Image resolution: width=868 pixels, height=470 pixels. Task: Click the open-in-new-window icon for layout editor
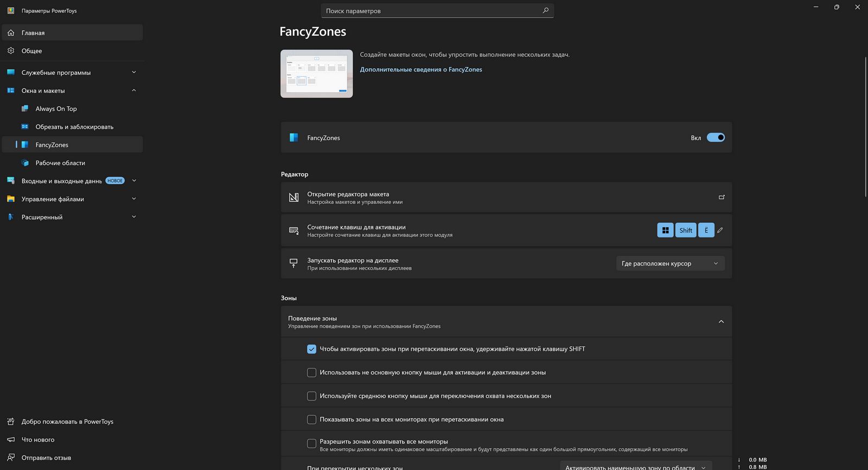pos(722,197)
